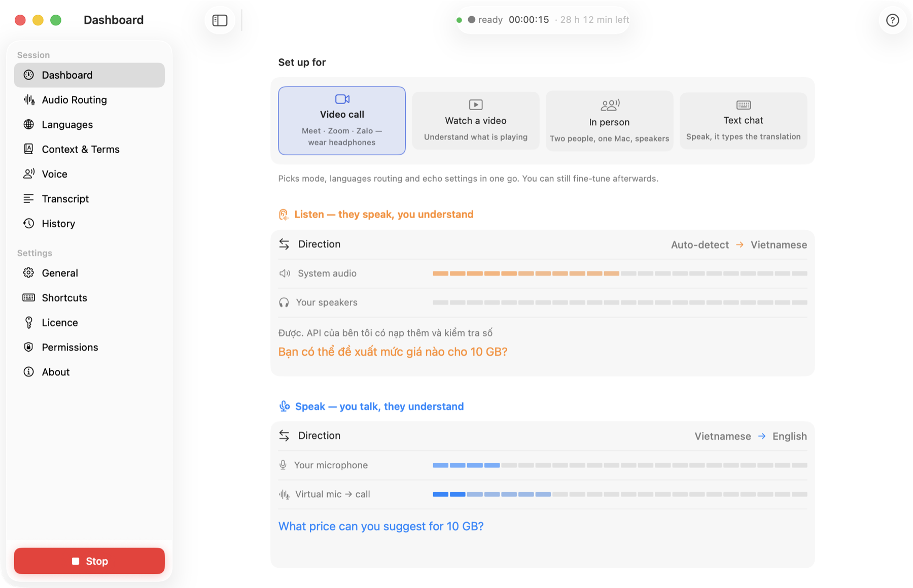Click the ear icon beside Listen heading
The width and height of the screenshot is (913, 588).
tap(284, 215)
